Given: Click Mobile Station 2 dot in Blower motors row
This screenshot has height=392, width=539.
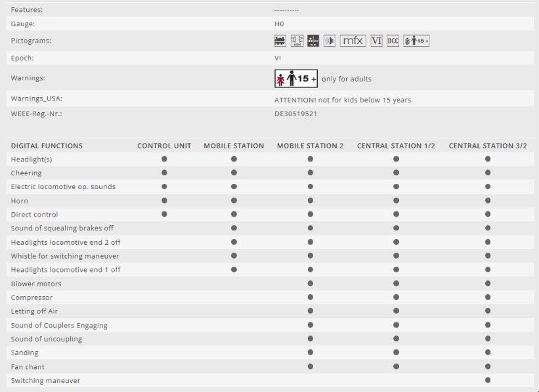Looking at the screenshot, I should [311, 284].
